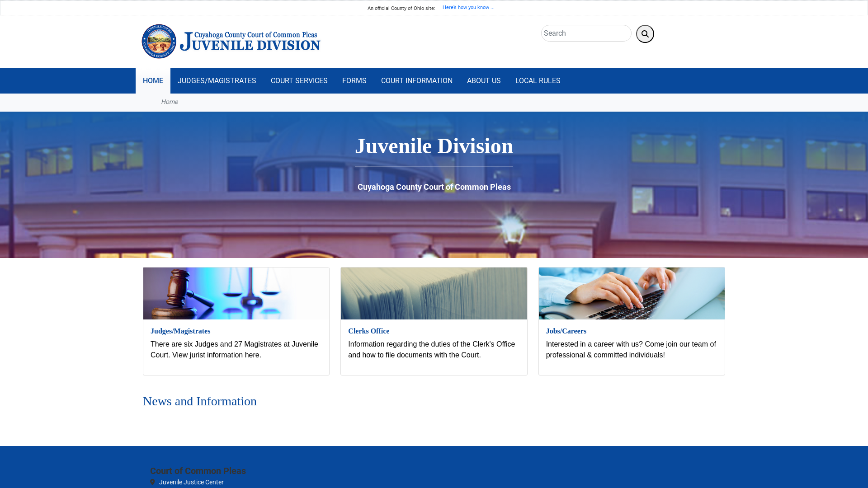Image resolution: width=868 pixels, height=488 pixels.
Task: Click the "Interested in a career" description text
Action: click(631, 350)
